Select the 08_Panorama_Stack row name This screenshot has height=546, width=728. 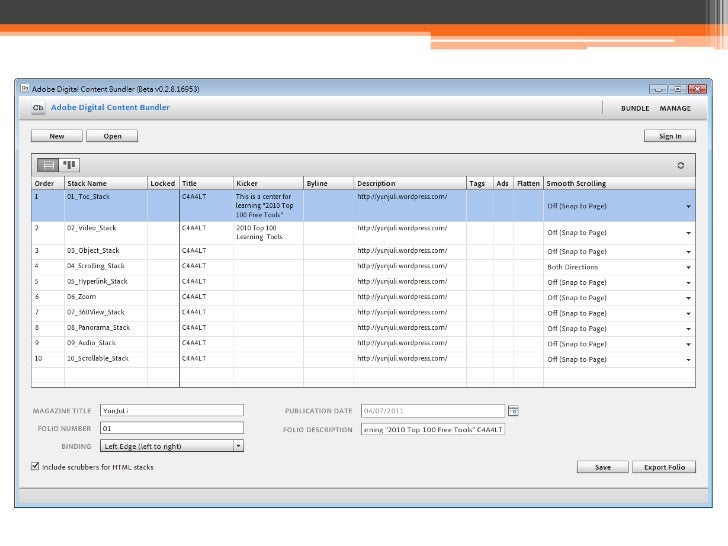click(x=98, y=327)
